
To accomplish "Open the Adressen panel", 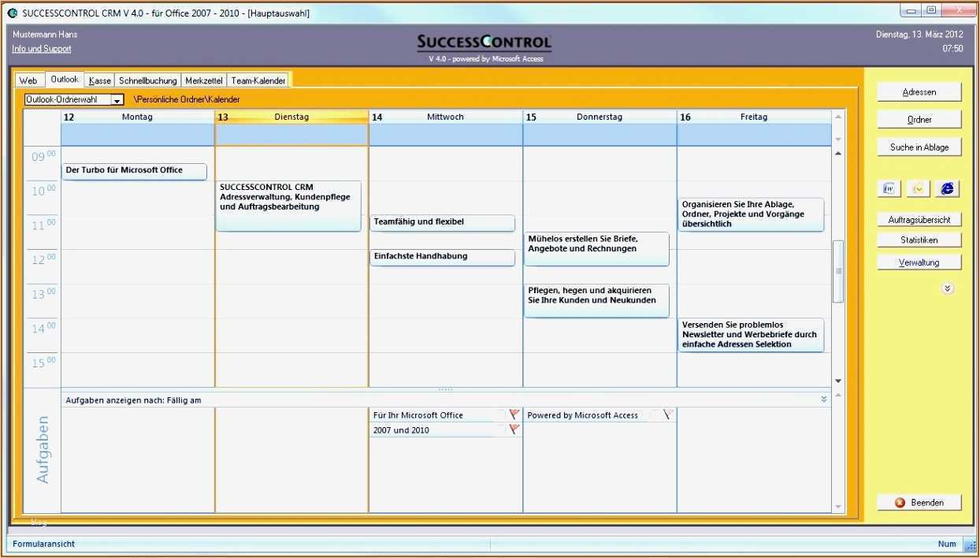I will tap(919, 91).
